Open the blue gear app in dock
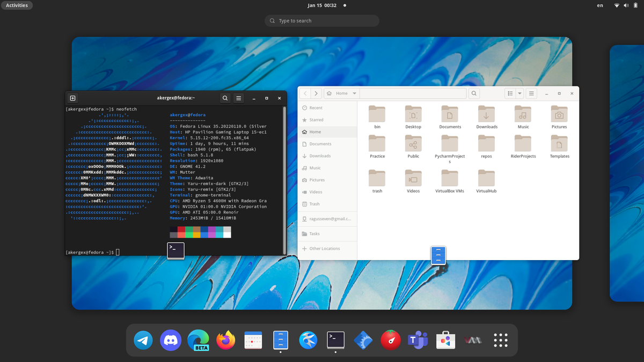This screenshot has width=644, height=362. pyautogui.click(x=363, y=340)
